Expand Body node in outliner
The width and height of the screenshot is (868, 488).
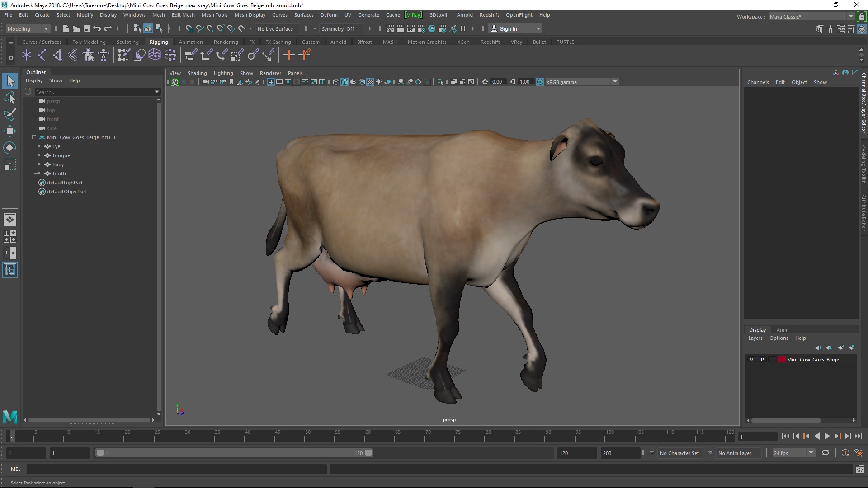40,164
